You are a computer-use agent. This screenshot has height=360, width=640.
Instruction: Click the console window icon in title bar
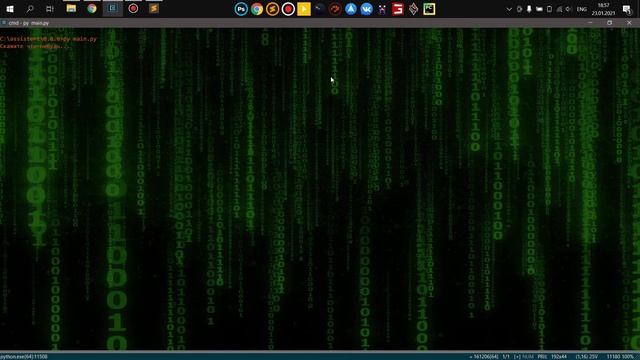(4, 23)
